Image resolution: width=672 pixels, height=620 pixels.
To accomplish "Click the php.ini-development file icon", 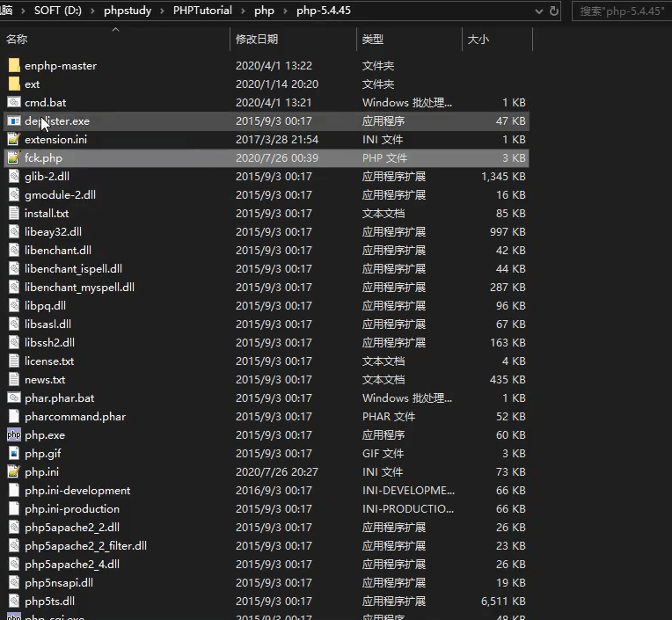I will [14, 490].
